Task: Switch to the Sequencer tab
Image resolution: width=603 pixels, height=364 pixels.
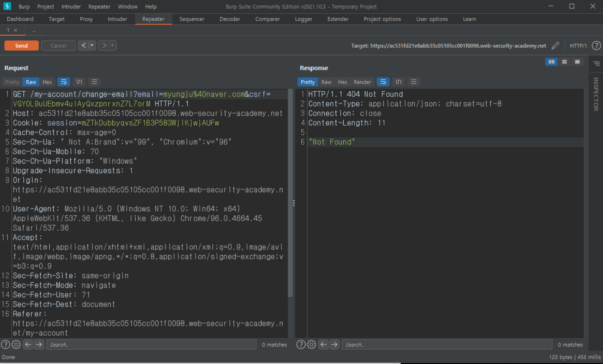Action: [x=192, y=19]
